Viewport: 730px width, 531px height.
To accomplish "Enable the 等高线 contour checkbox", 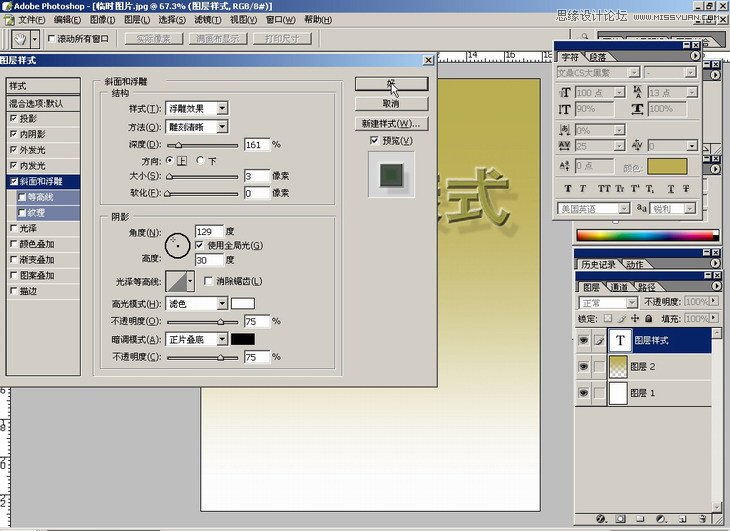I will coord(21,197).
